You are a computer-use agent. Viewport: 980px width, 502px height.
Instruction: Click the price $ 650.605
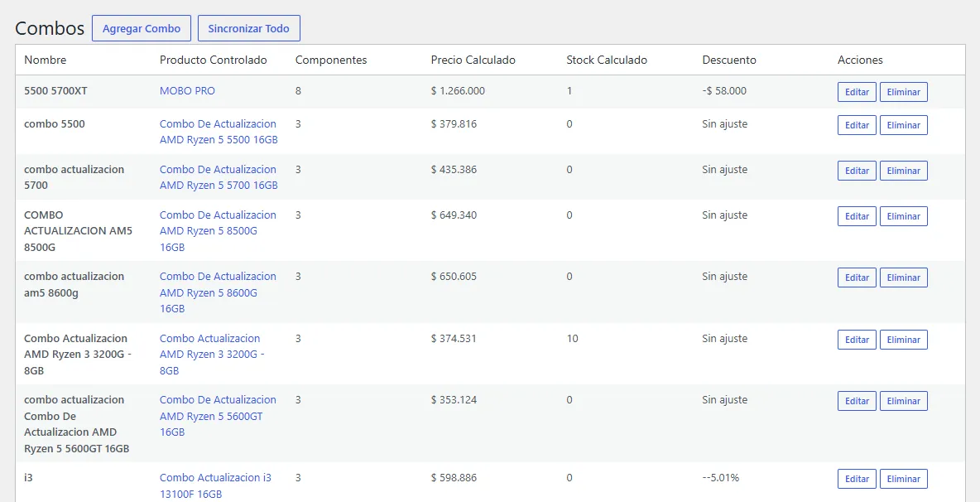pos(454,277)
